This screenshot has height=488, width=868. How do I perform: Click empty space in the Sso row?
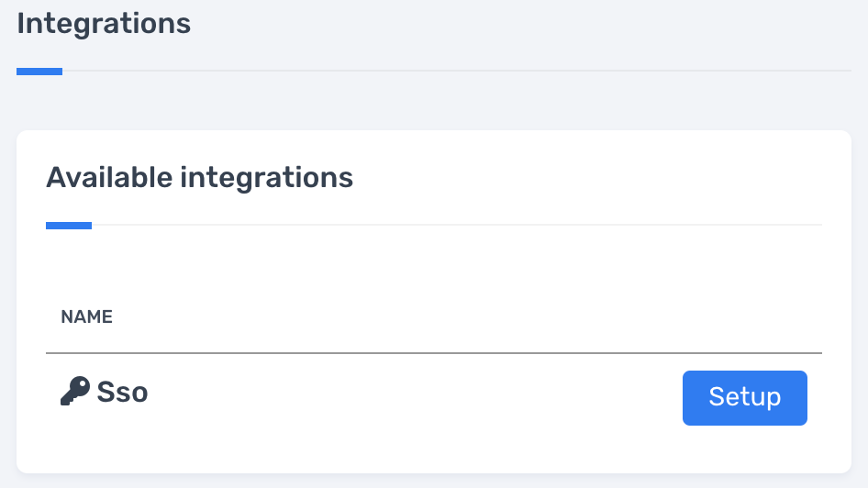413,396
